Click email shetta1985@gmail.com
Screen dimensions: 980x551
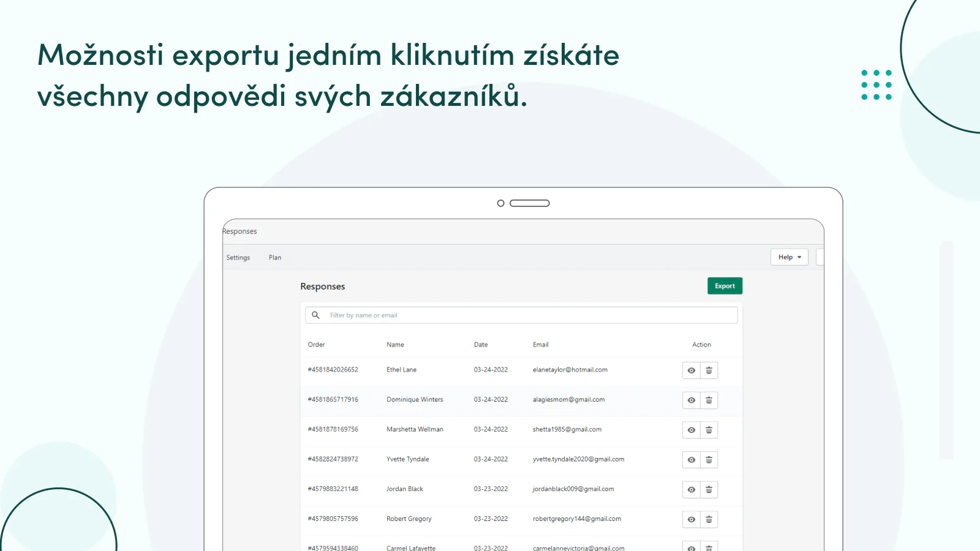pyautogui.click(x=567, y=430)
